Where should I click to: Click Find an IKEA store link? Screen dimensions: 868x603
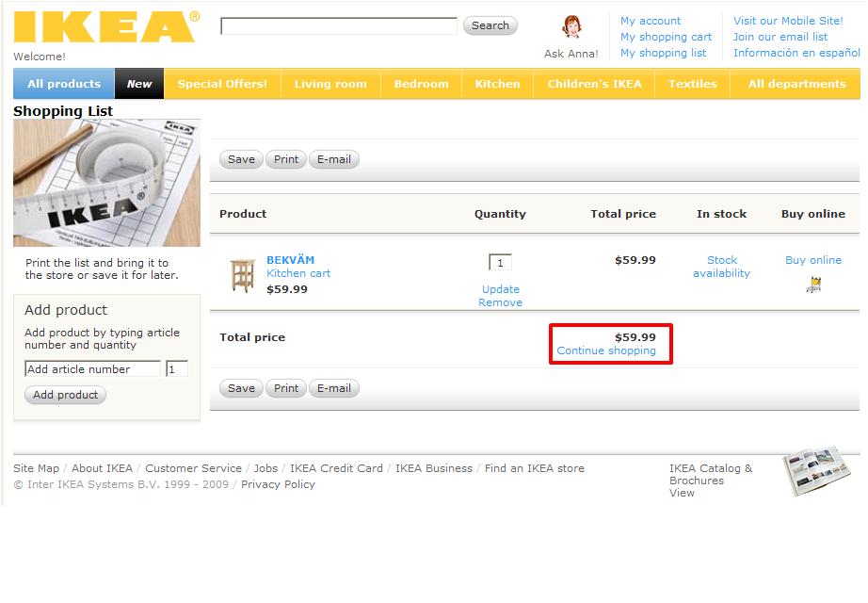(534, 468)
